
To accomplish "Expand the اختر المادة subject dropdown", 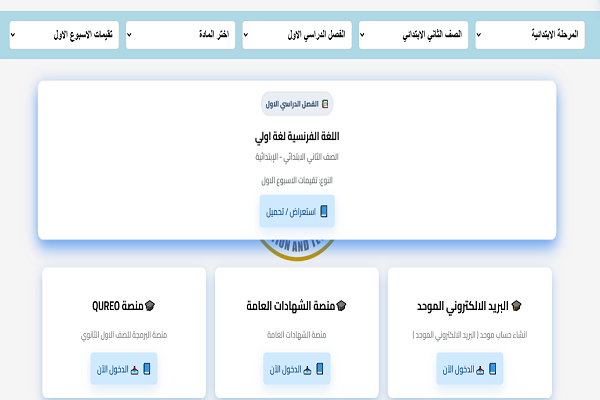I will (183, 34).
